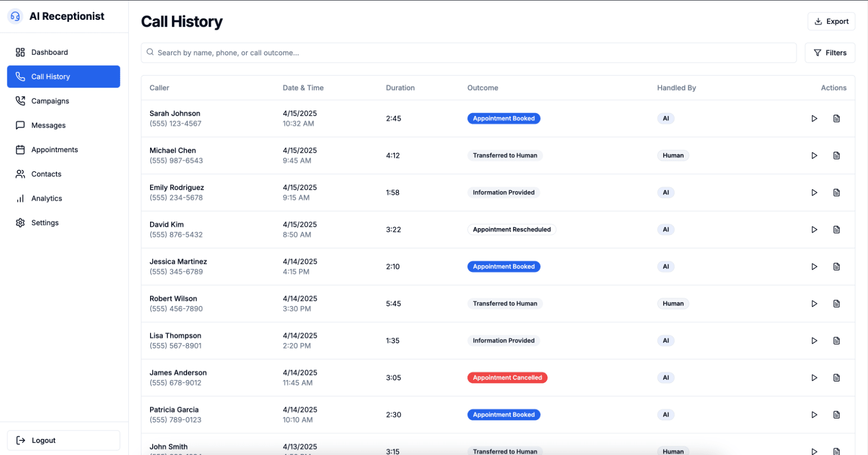Image resolution: width=868 pixels, height=455 pixels.
Task: Select caller name Sarah Johnson
Action: point(175,114)
